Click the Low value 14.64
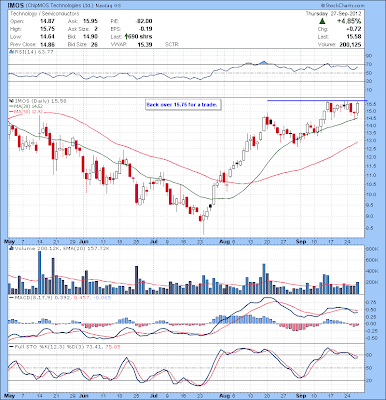This screenshot has height=400, width=386. point(48,37)
